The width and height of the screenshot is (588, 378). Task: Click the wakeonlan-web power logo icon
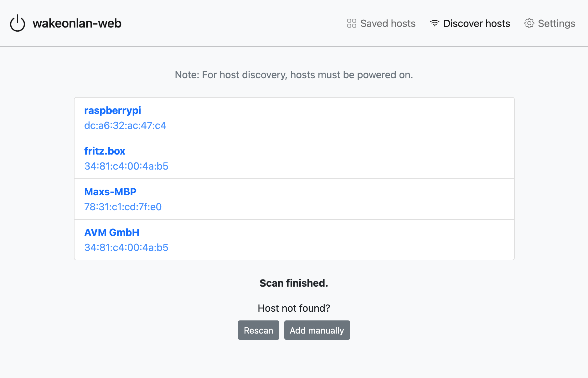[x=17, y=23]
